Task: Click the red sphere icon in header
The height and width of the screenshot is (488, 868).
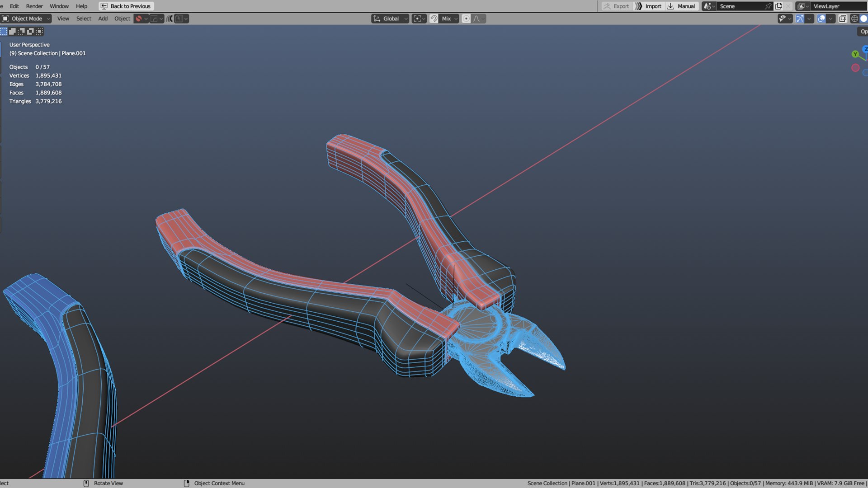Action: (139, 19)
